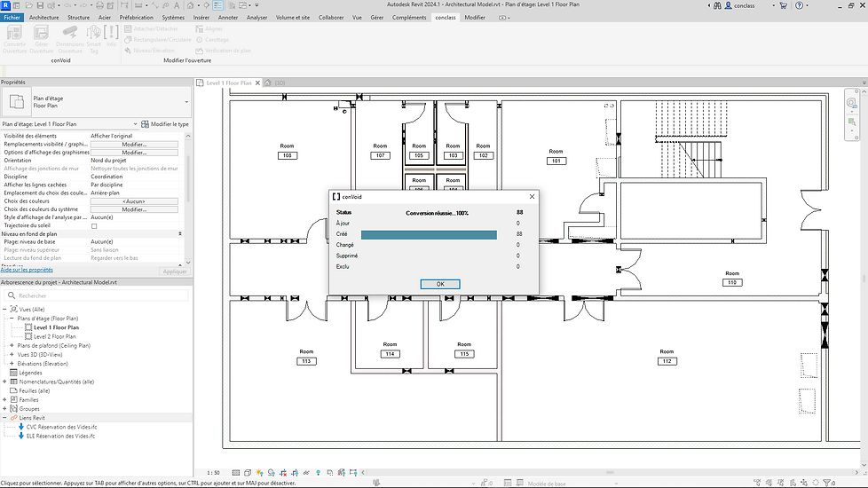Click the Print icon in quick access toolbar
868x488 pixels.
(99, 5)
